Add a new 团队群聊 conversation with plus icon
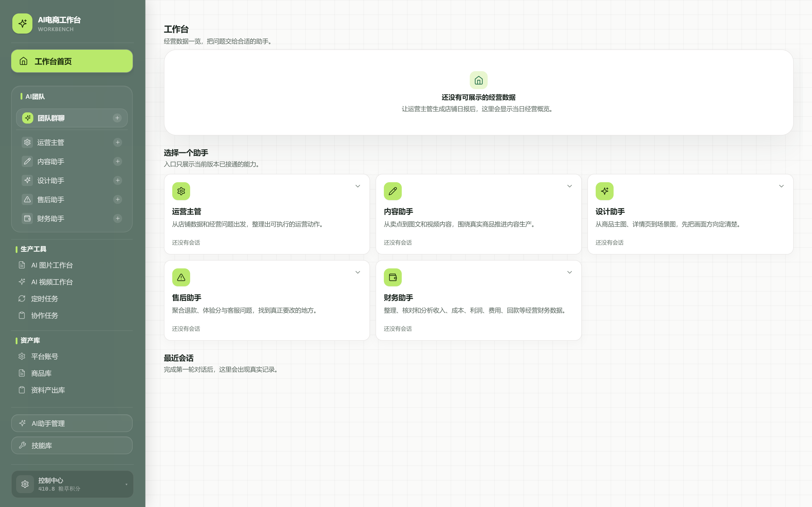The image size is (812, 507). click(117, 118)
